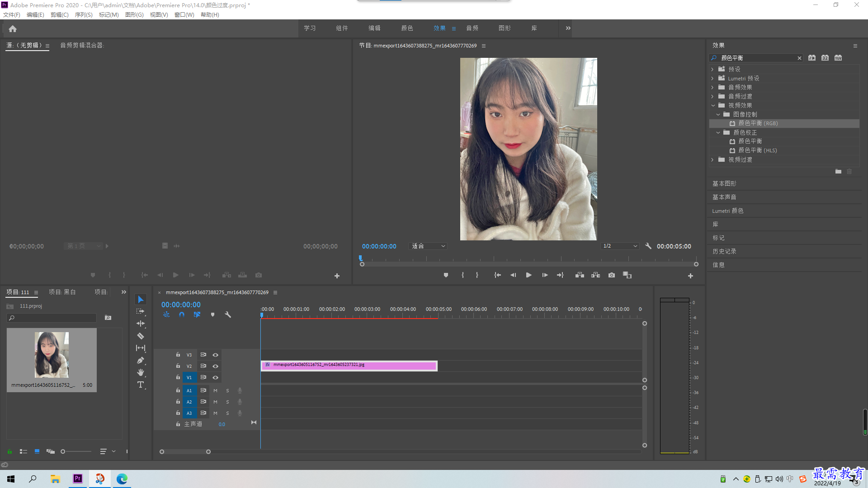Open the playback resolution 1/2 dropdown
868x488 pixels.
click(620, 246)
